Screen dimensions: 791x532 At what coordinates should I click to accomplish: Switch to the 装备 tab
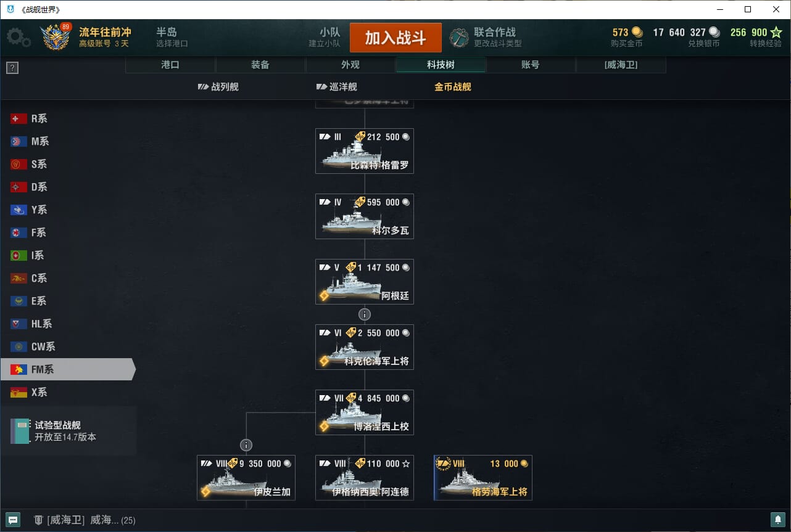click(260, 65)
